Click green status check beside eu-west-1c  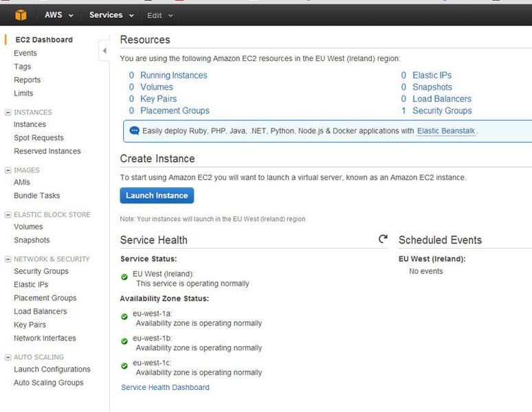point(124,366)
